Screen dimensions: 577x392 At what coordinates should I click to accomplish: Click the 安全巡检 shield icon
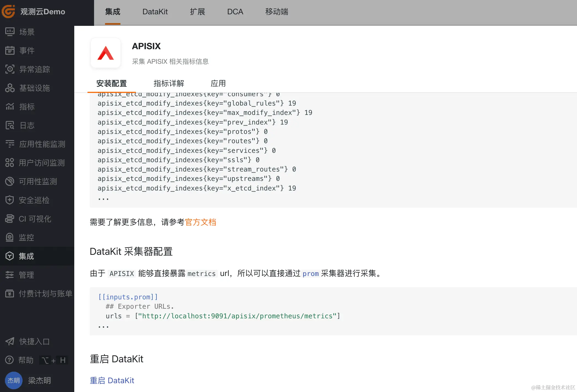click(x=10, y=200)
